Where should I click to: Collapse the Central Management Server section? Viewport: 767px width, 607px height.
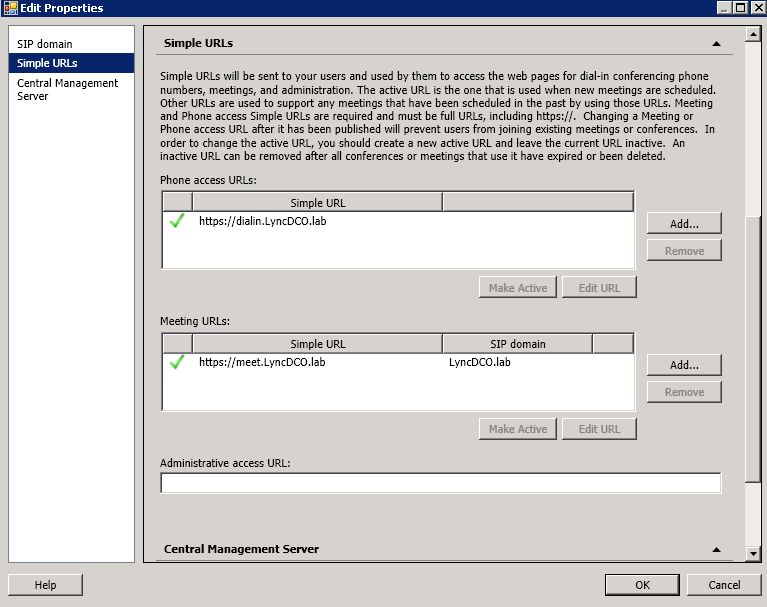(x=716, y=549)
